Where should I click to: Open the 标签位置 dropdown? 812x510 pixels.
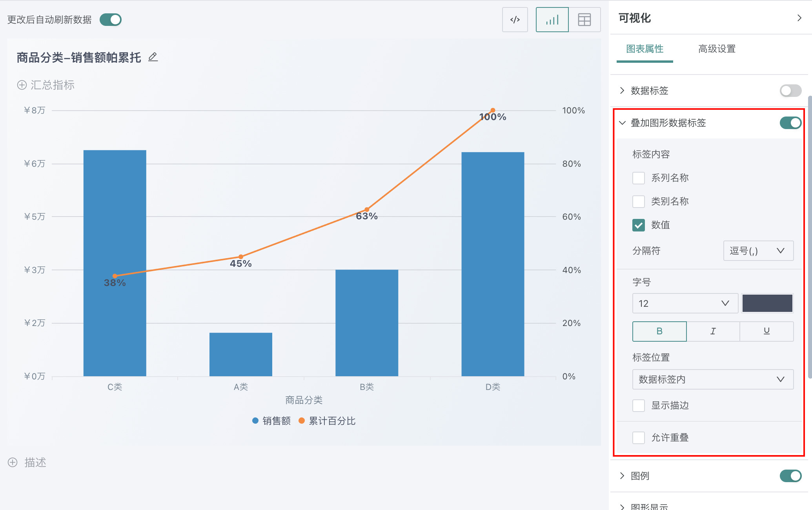(x=712, y=379)
